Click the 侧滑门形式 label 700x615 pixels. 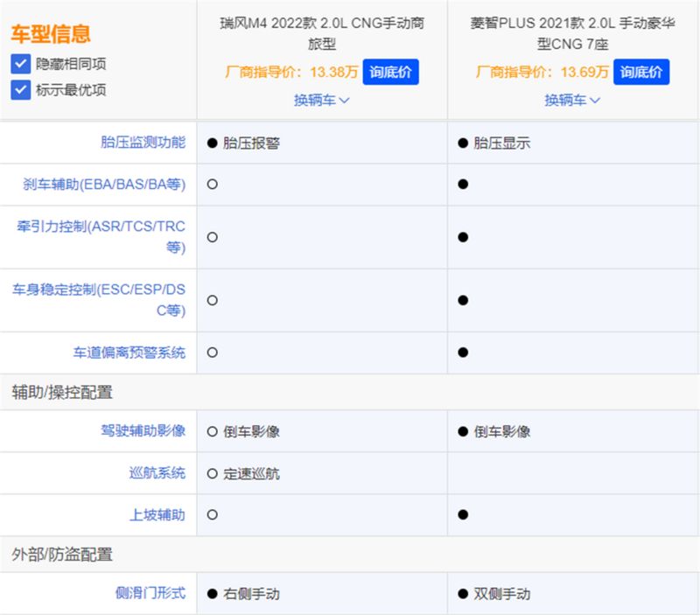click(x=150, y=594)
